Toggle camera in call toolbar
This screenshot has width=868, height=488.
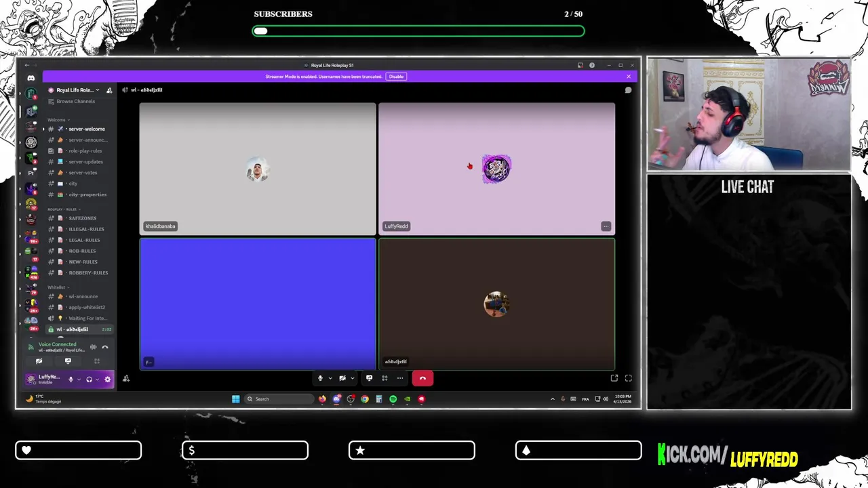coord(342,378)
